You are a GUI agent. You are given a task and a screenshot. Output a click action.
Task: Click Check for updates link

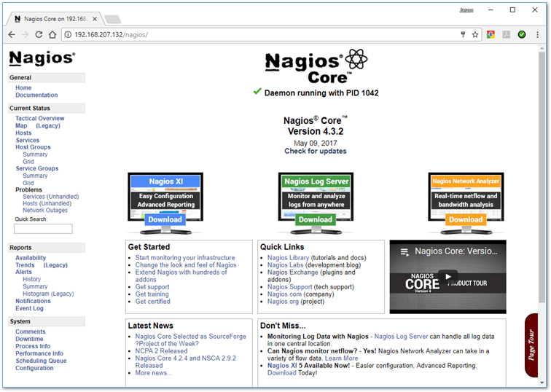click(x=316, y=151)
